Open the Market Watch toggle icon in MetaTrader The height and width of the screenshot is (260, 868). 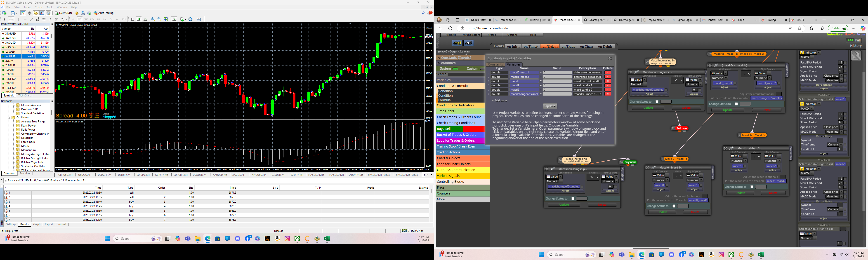click(x=23, y=13)
